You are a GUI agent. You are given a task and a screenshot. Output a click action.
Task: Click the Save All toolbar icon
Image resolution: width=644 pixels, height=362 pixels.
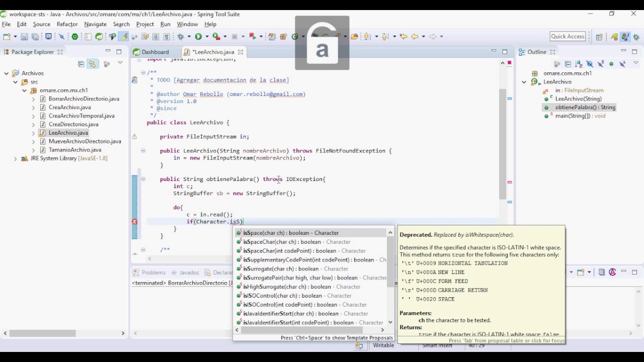(35, 36)
